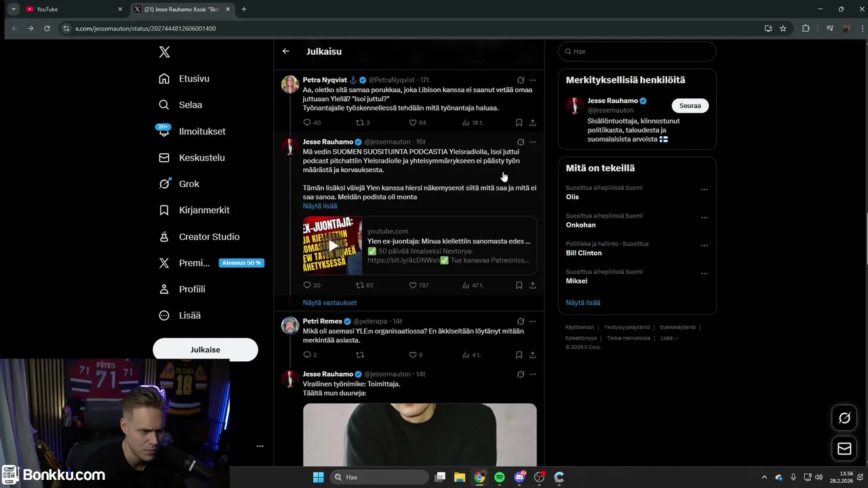Open trending topic Onkohan
This screenshot has width=868, height=488.
pos(580,225)
